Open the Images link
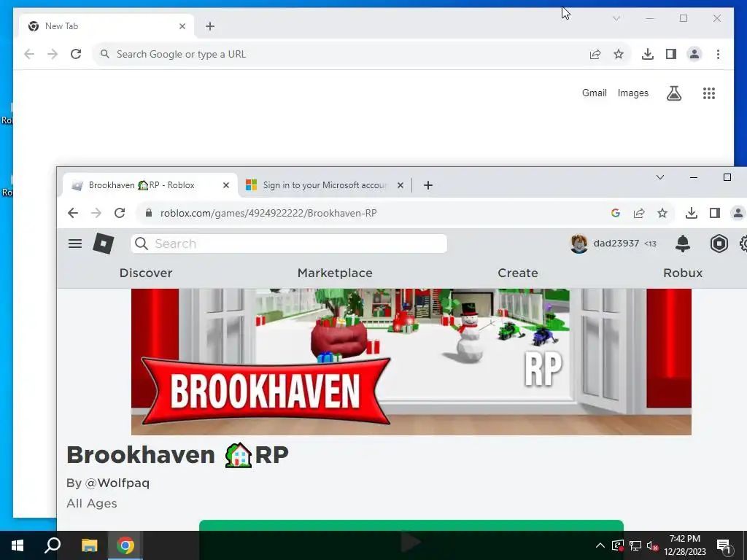This screenshot has width=747, height=560. (x=632, y=93)
